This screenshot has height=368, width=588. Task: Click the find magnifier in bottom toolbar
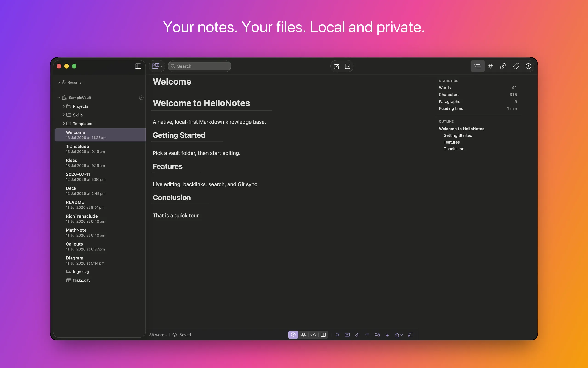(x=337, y=335)
